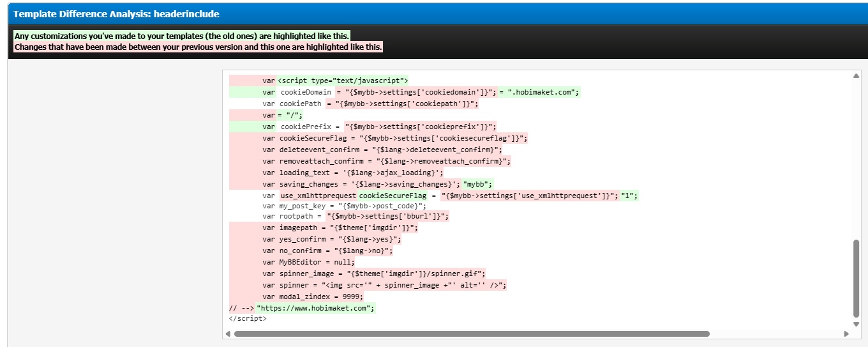Click the "mybb" green highlighted value
The width and height of the screenshot is (868, 347).
point(478,184)
